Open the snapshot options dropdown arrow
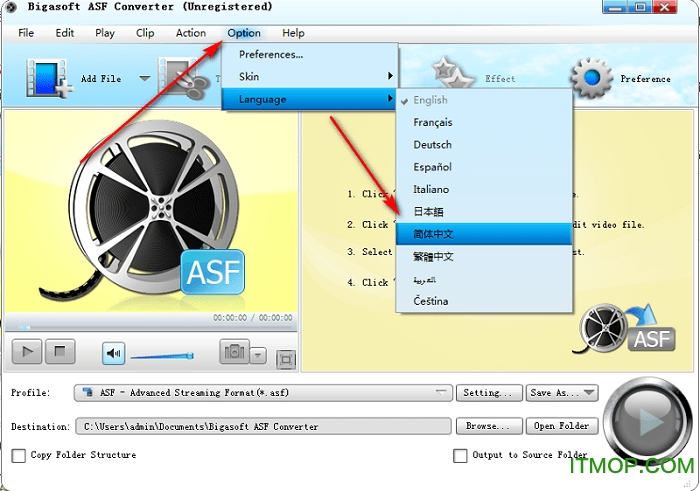700x491 pixels. (258, 355)
